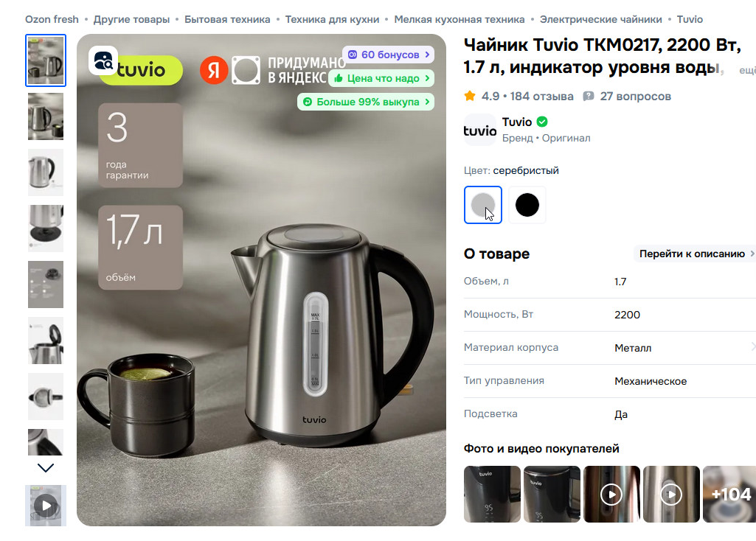The height and width of the screenshot is (541, 756).
Task: Expand the Больше 99% выкупа badge
Action: pyautogui.click(x=366, y=102)
